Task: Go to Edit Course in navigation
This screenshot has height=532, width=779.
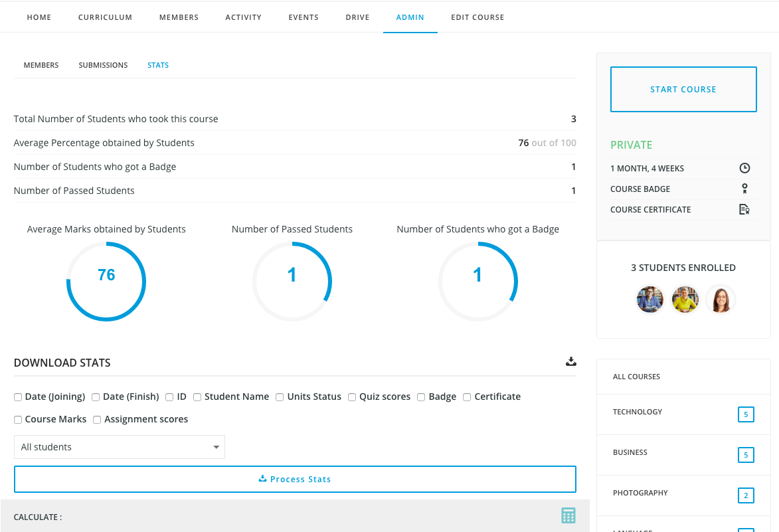Action: coord(477,17)
